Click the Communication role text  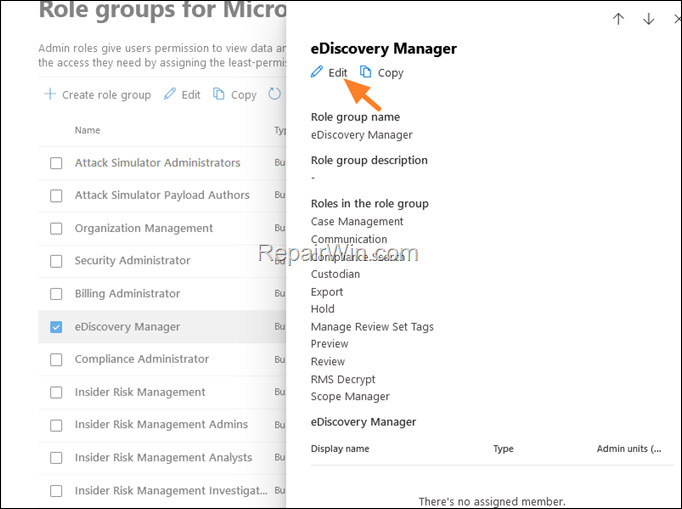(349, 239)
